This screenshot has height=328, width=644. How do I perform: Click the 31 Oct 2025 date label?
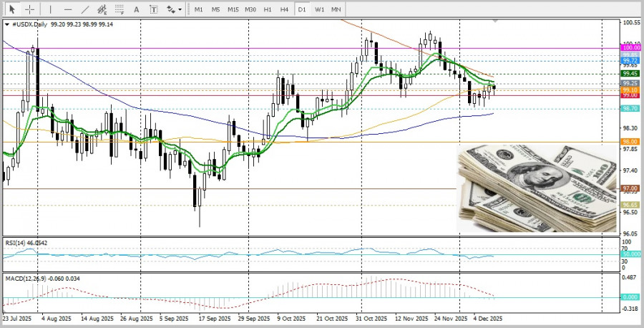[371, 319]
